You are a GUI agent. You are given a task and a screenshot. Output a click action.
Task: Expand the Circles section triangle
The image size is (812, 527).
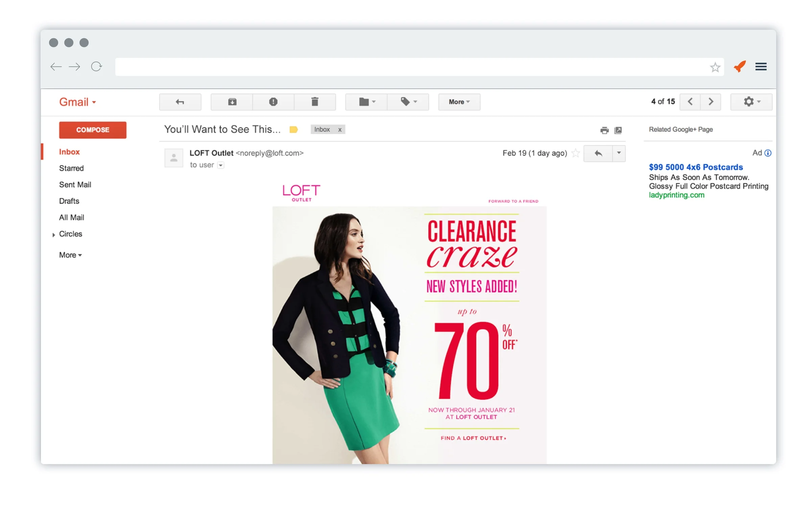(53, 235)
